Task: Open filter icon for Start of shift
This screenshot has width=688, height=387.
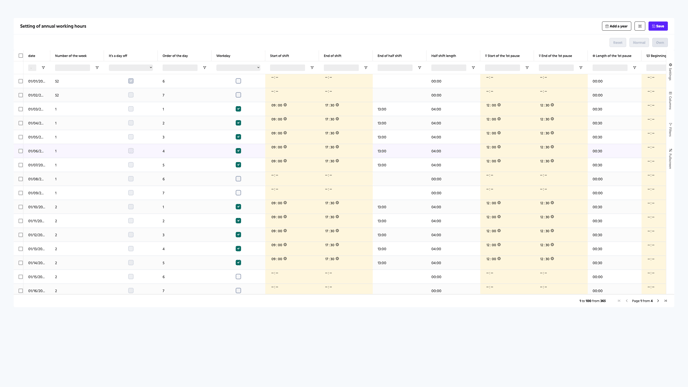Action: [312, 68]
